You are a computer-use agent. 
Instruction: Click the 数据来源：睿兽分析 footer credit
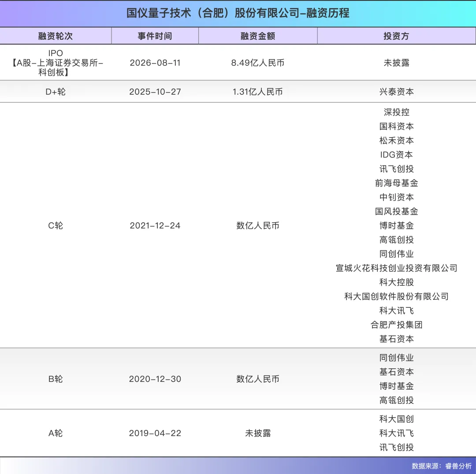point(441,466)
